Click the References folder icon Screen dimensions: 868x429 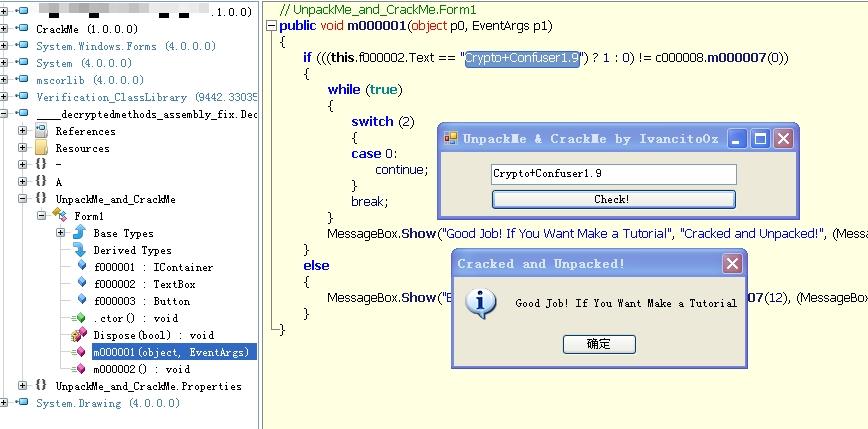click(x=41, y=131)
